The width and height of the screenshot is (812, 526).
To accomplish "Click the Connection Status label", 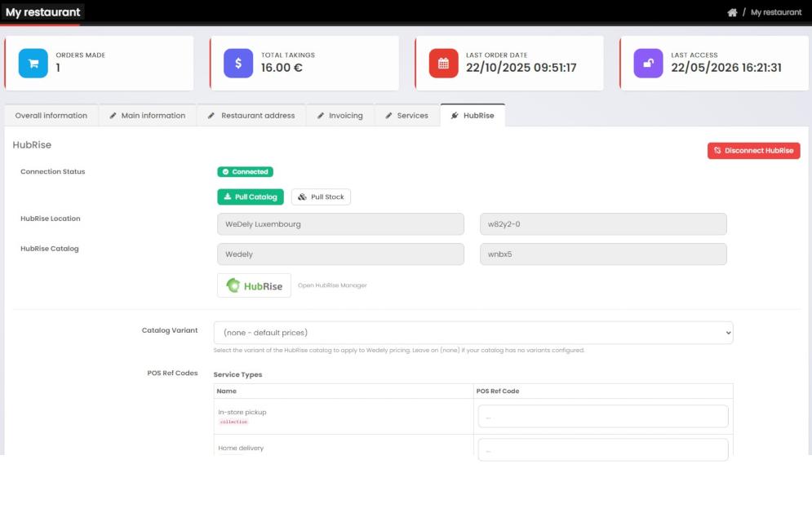I will (53, 171).
